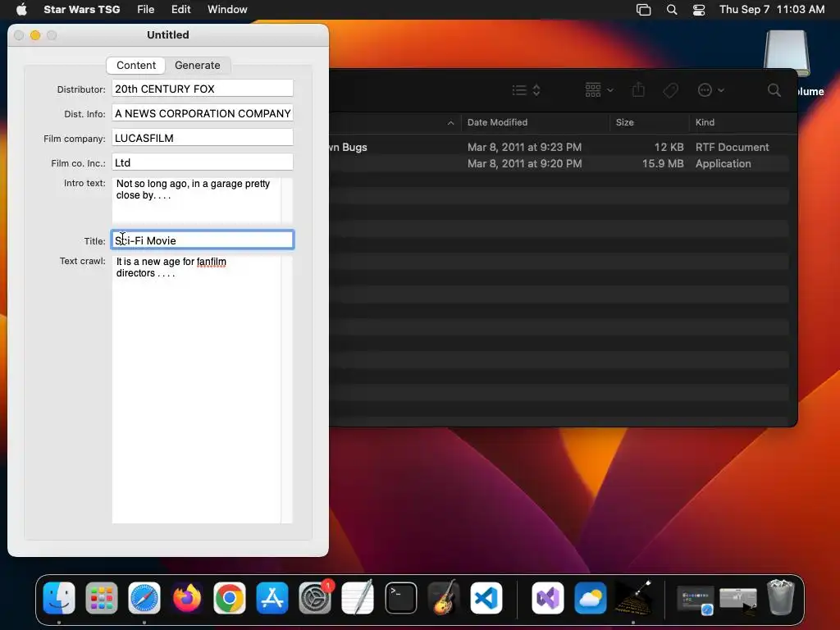Open the Finder Action ellipsis menu
This screenshot has width=840, height=630.
coord(711,90)
